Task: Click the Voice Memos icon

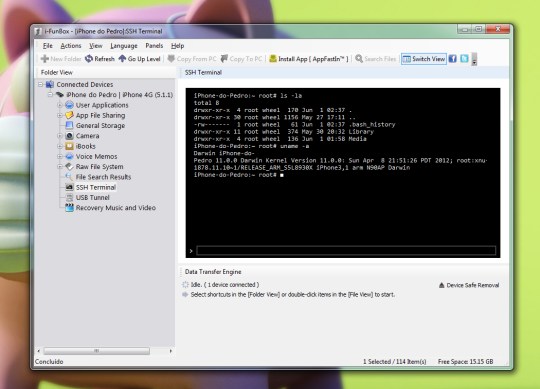Action: coord(70,156)
